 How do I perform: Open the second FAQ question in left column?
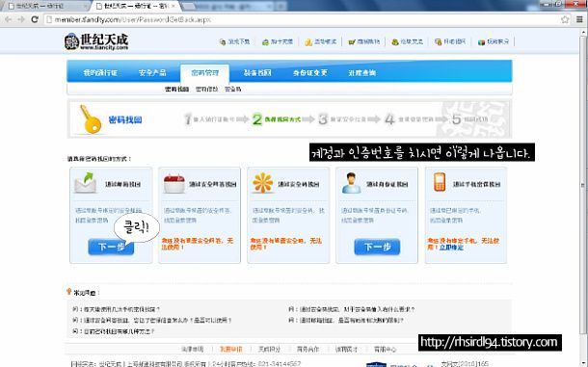(x=152, y=320)
